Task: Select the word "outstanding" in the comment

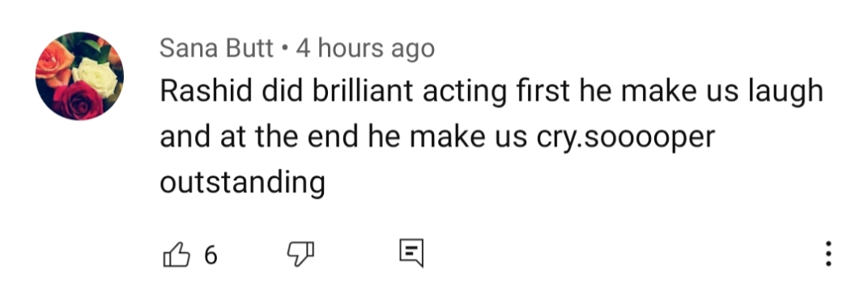Action: [x=242, y=182]
